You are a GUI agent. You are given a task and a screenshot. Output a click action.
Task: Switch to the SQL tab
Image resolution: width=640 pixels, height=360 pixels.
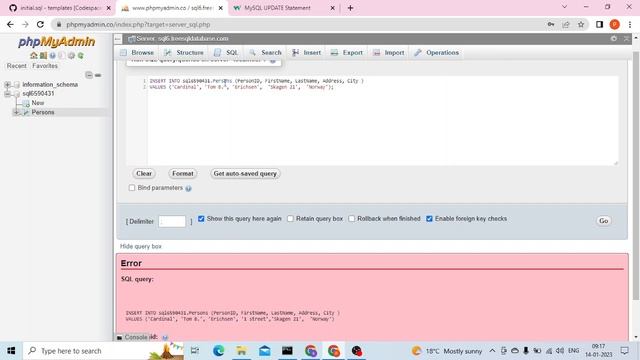[226, 53]
